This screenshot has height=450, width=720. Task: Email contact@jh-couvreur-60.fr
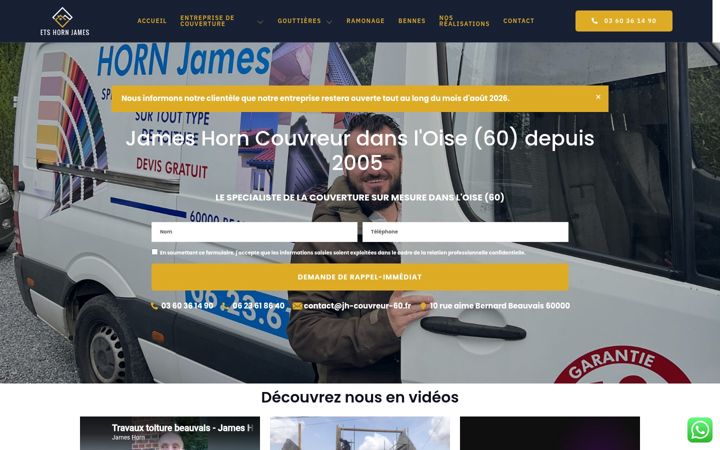[352, 306]
